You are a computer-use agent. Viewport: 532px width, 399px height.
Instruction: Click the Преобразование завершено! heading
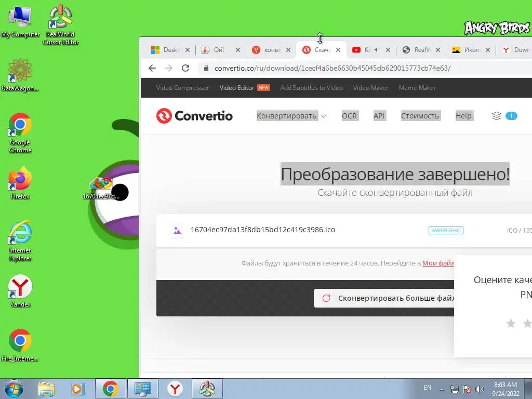pyautogui.click(x=395, y=174)
